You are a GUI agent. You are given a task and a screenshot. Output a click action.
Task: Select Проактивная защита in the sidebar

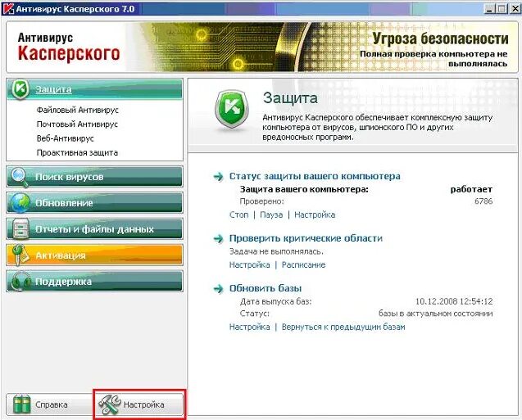pyautogui.click(x=77, y=153)
